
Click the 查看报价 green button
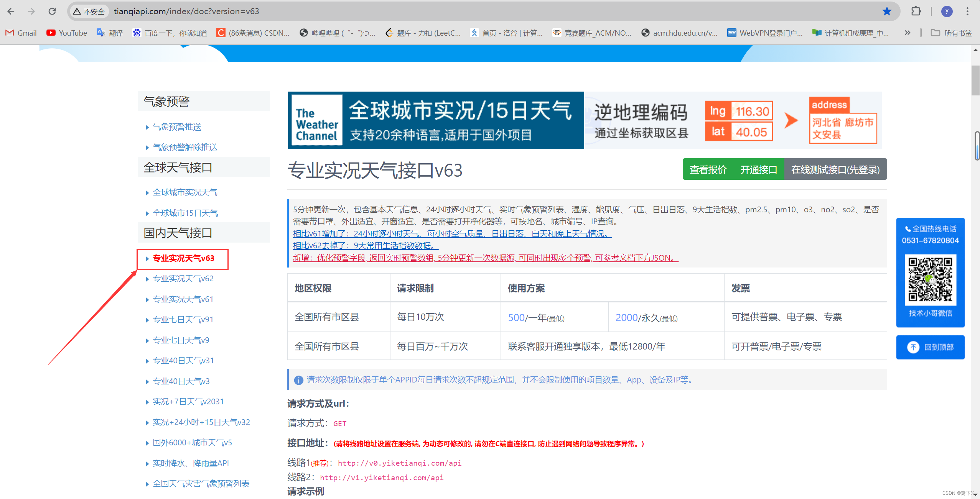pos(708,169)
